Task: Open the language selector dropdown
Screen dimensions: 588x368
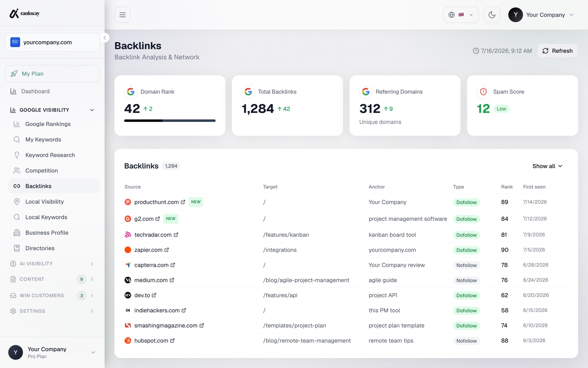Action: coord(461,15)
